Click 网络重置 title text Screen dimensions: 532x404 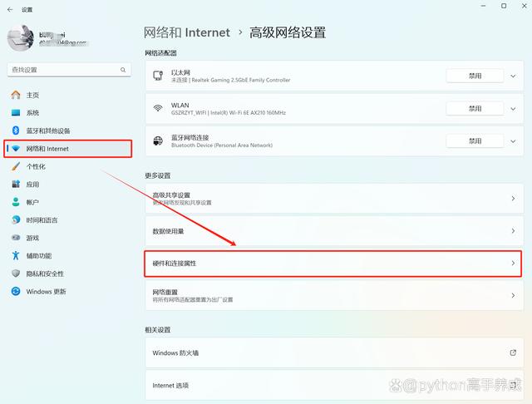click(165, 292)
